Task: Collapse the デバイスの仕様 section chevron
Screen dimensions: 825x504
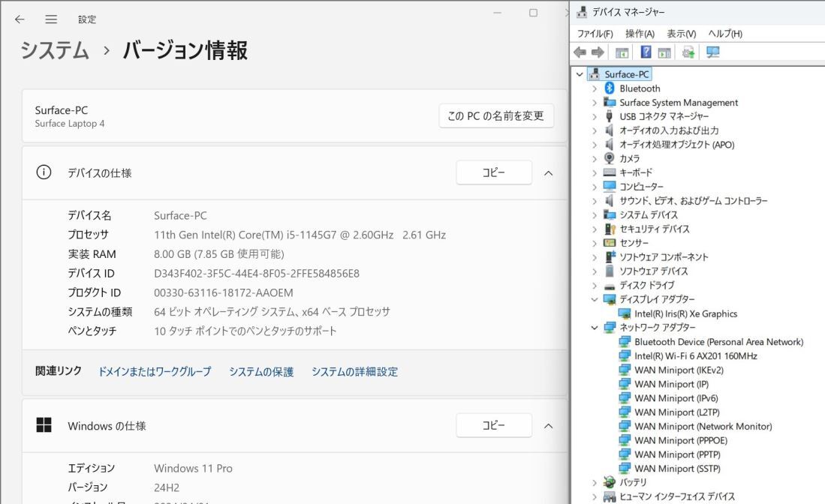Action: point(548,173)
